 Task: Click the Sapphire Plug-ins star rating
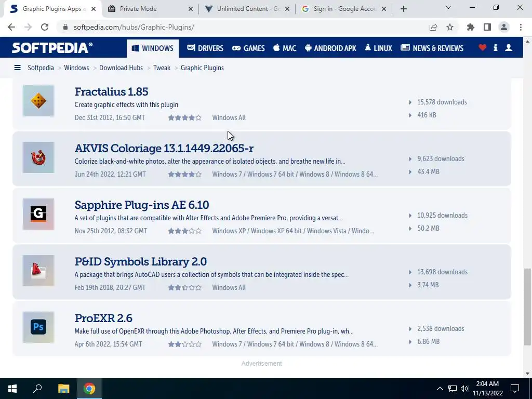pos(185,231)
